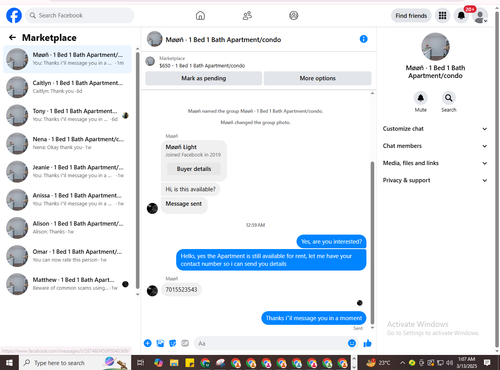Viewport: 500px width, 370px height.
Task: Click the taskbar clock showing 1:07 AM
Action: (466, 362)
